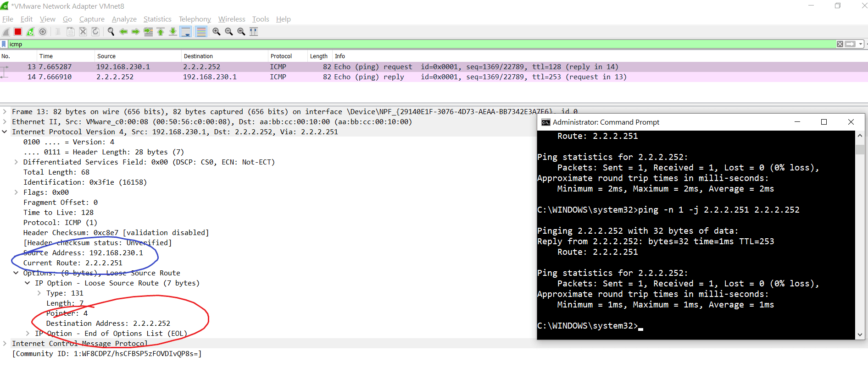Open the Wireless menu

pos(232,19)
